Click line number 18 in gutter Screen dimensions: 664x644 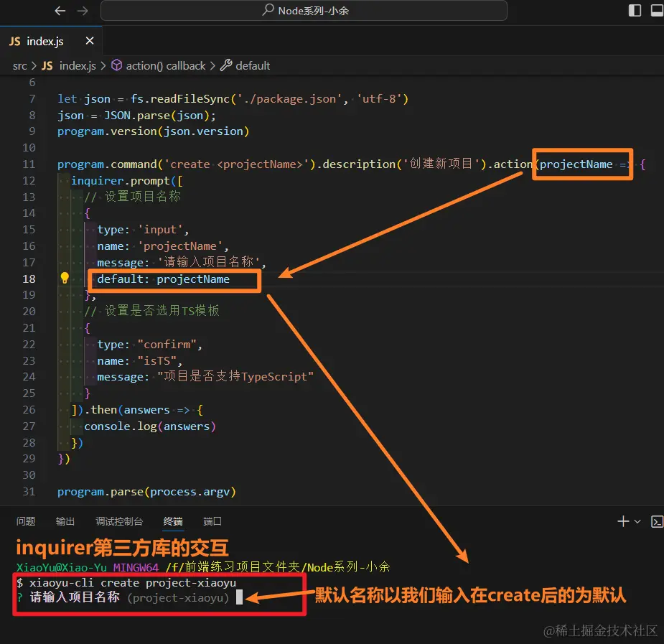[29, 279]
